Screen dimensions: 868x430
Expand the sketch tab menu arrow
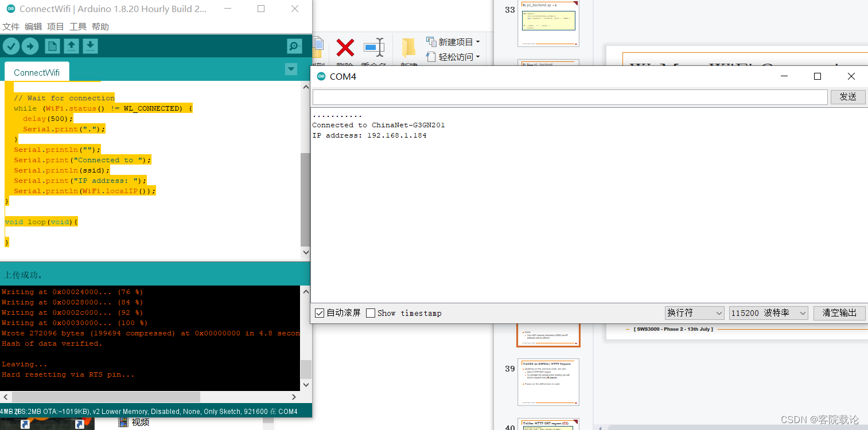[x=291, y=69]
